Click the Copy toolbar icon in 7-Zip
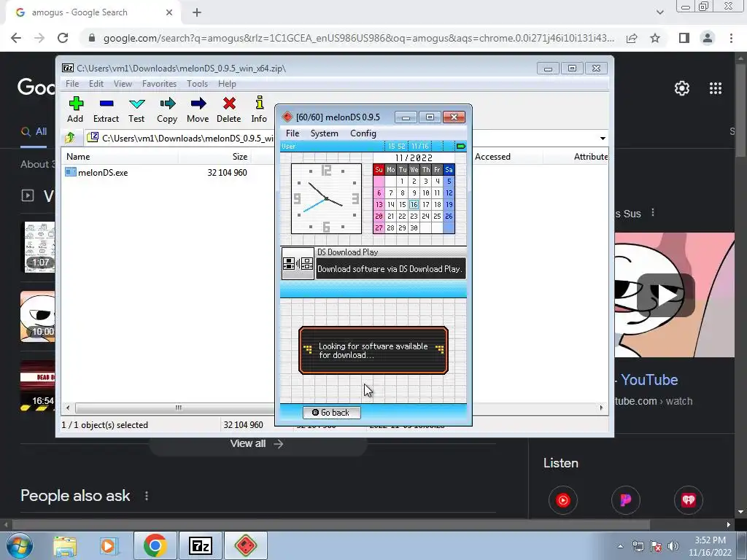The width and height of the screenshot is (747, 560). [167, 109]
